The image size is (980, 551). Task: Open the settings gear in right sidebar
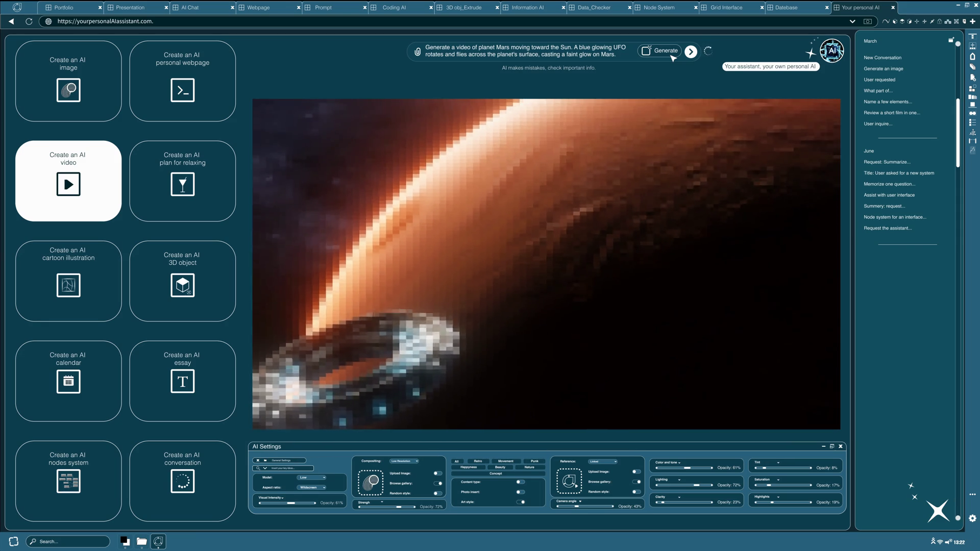[x=972, y=518]
